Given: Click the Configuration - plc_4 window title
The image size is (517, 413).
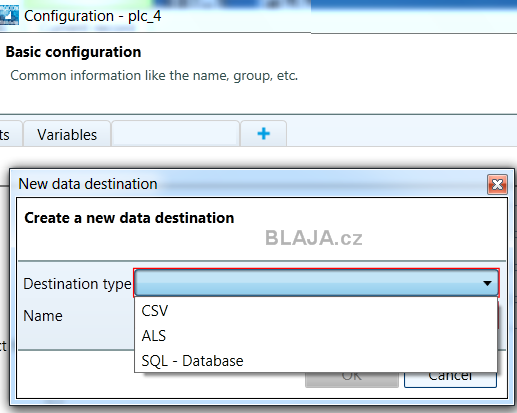Looking at the screenshot, I should click(92, 16).
